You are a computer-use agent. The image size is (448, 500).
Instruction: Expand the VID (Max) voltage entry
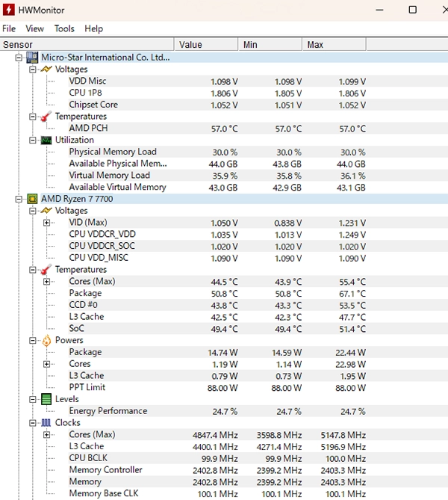pyautogui.click(x=47, y=223)
